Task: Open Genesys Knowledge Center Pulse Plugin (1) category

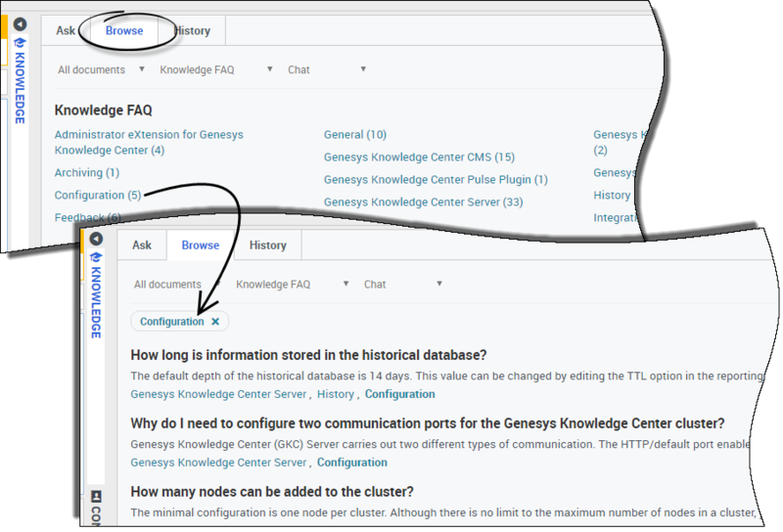Action: pyautogui.click(x=436, y=180)
